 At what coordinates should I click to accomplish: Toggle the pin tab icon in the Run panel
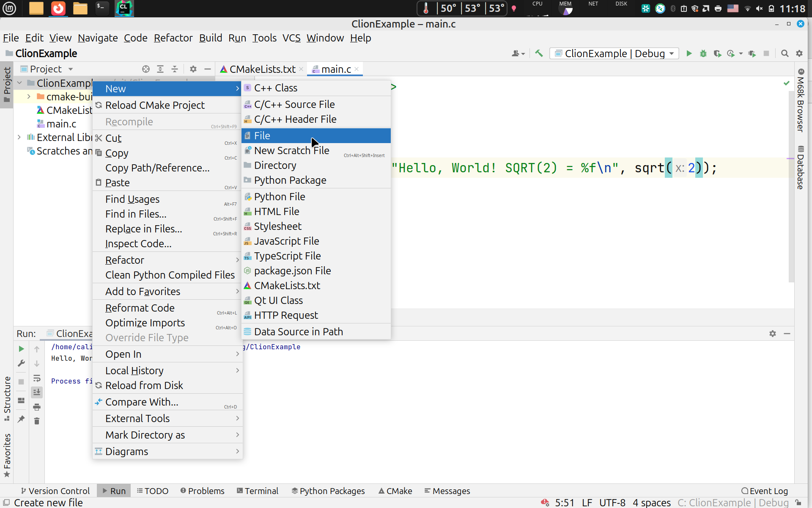(x=21, y=419)
